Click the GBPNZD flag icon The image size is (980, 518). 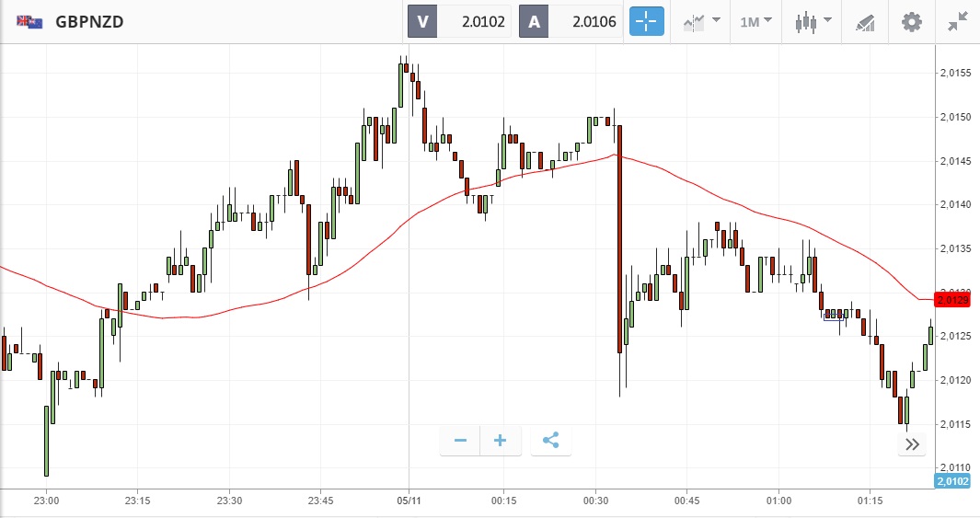pyautogui.click(x=29, y=21)
